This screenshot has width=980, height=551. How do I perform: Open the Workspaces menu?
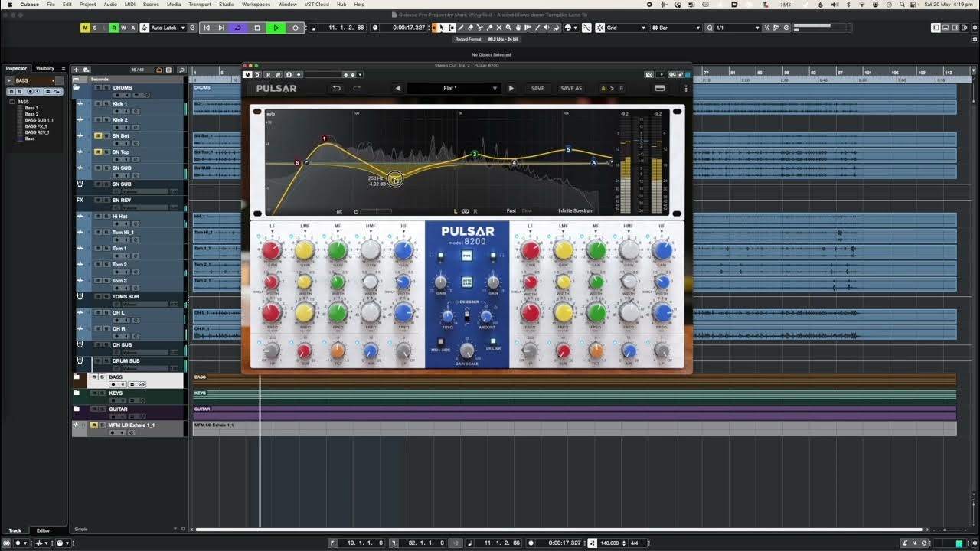tap(256, 5)
